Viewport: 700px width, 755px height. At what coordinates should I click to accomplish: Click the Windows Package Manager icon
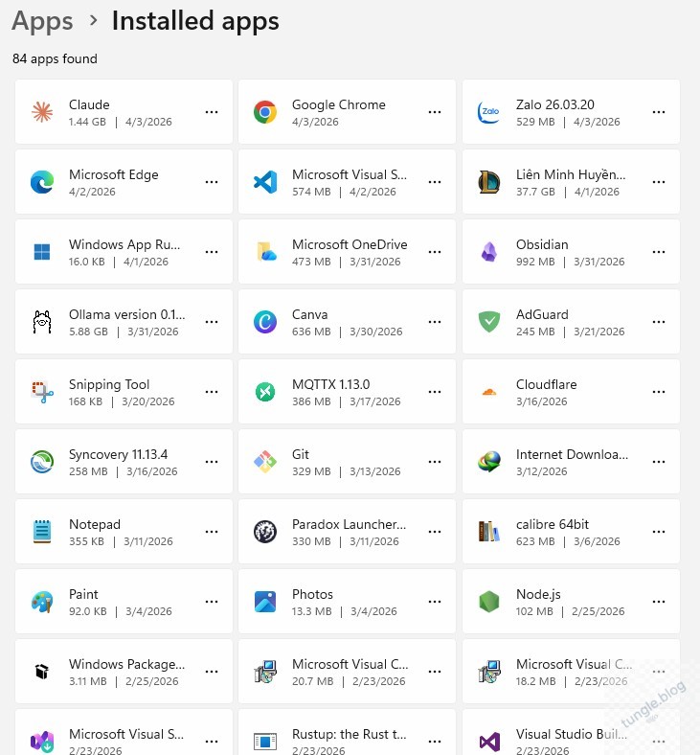click(x=42, y=672)
